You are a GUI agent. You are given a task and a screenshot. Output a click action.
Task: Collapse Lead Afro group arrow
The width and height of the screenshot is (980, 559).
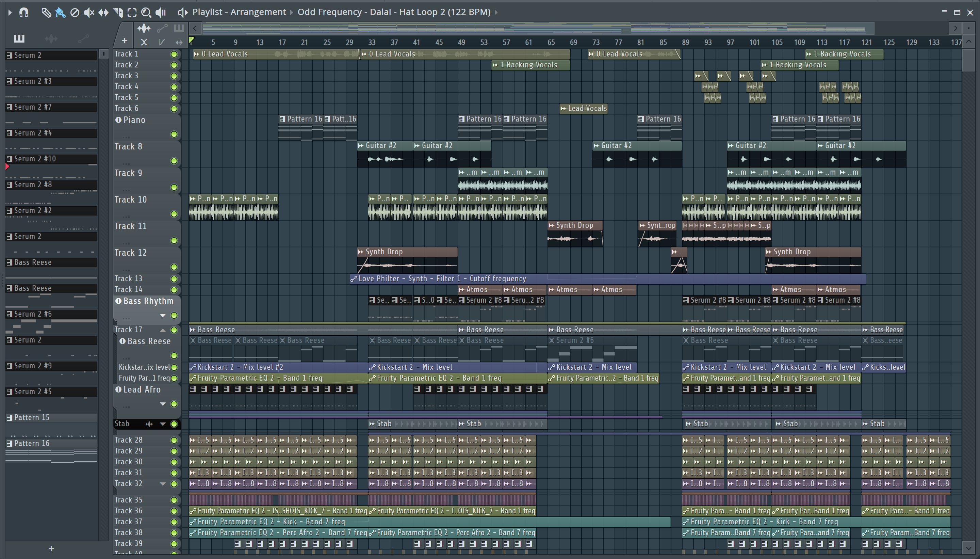tap(163, 404)
